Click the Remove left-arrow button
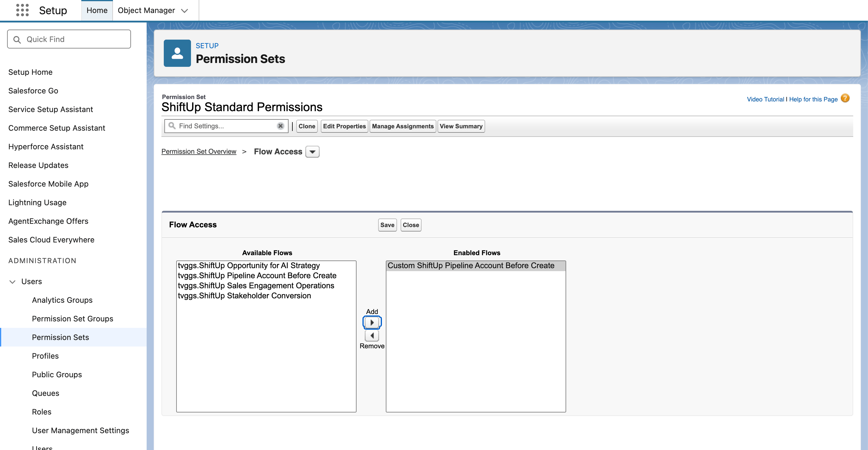Screen dimensions: 868x450 372,336
